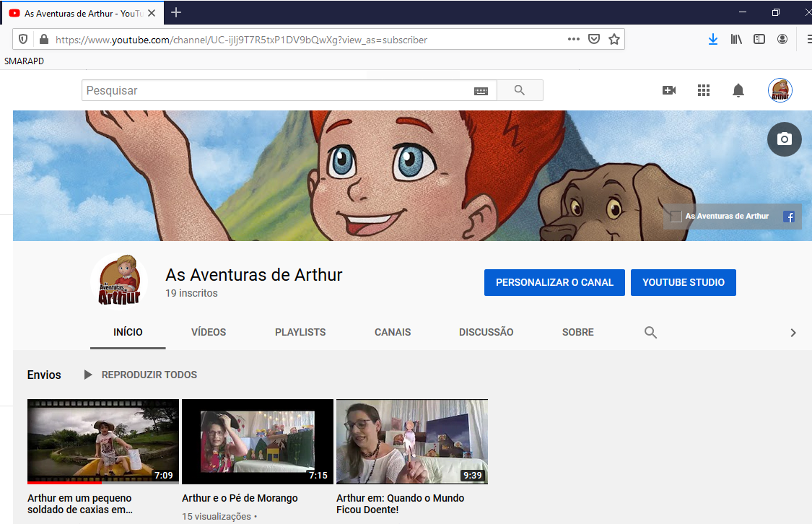Open the on-screen keyboard icon in search

[481, 91]
